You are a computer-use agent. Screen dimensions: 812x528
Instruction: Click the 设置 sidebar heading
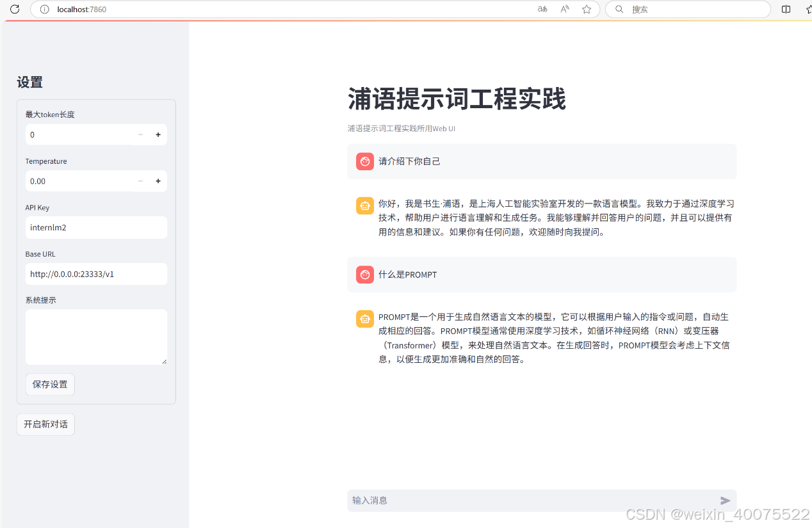coord(29,82)
